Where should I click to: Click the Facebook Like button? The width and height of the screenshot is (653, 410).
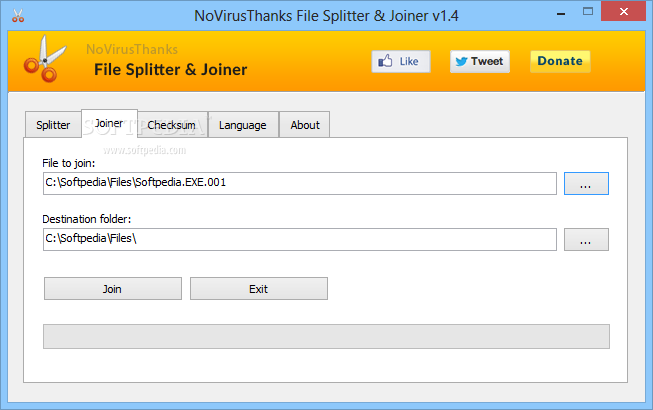pos(401,62)
